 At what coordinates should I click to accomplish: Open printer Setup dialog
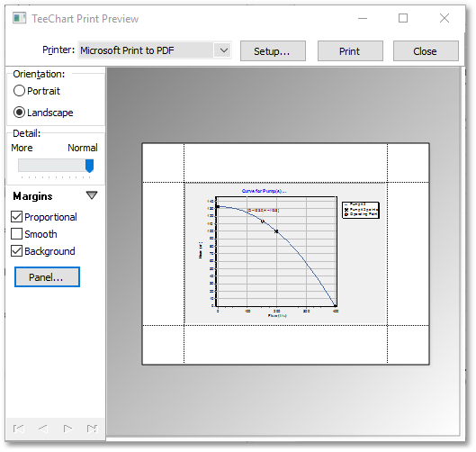point(273,51)
